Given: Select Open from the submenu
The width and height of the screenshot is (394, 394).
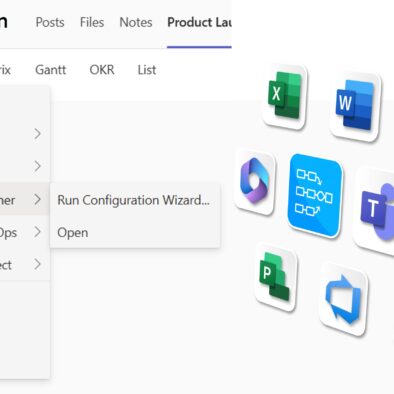Looking at the screenshot, I should click(73, 232).
